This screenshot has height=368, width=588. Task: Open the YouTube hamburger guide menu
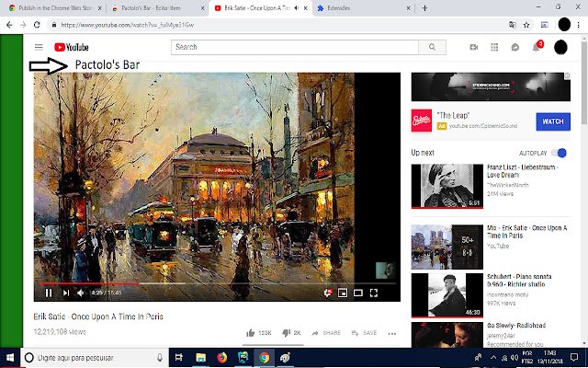pyautogui.click(x=39, y=47)
